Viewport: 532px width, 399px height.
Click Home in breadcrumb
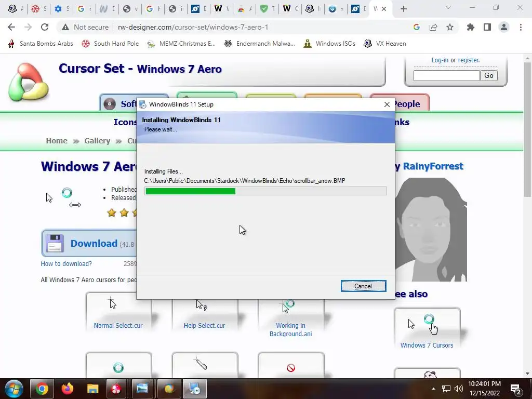pos(57,140)
